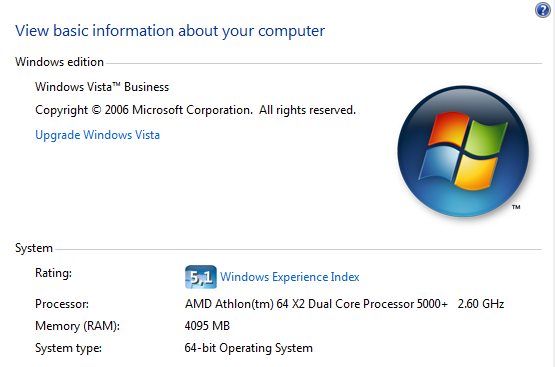
Task: Click the blue pane of Windows flag
Action: (x=439, y=164)
